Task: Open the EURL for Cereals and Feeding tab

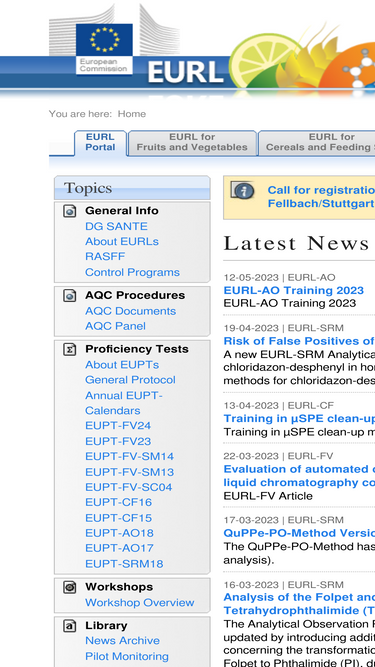Action: (317, 143)
